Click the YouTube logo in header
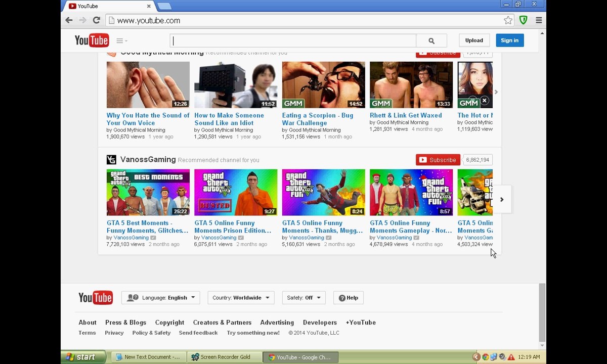The image size is (607, 364). [x=92, y=40]
